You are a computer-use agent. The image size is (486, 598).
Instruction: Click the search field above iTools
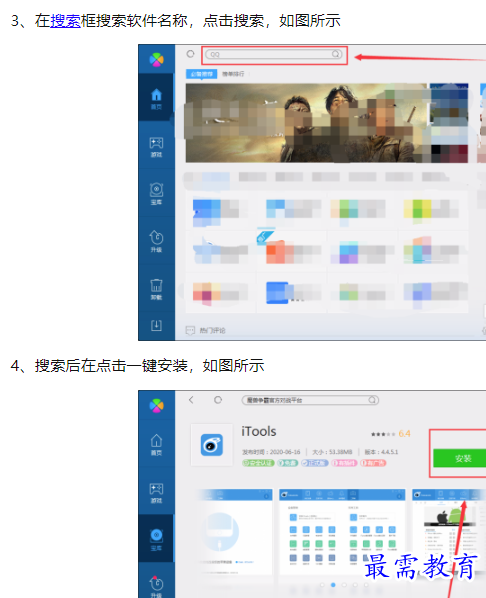(310, 400)
